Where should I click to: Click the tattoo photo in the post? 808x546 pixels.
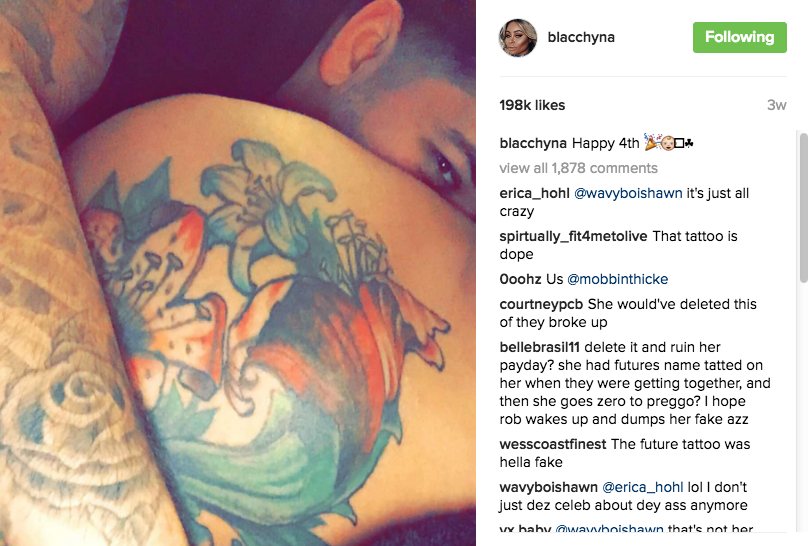238,273
